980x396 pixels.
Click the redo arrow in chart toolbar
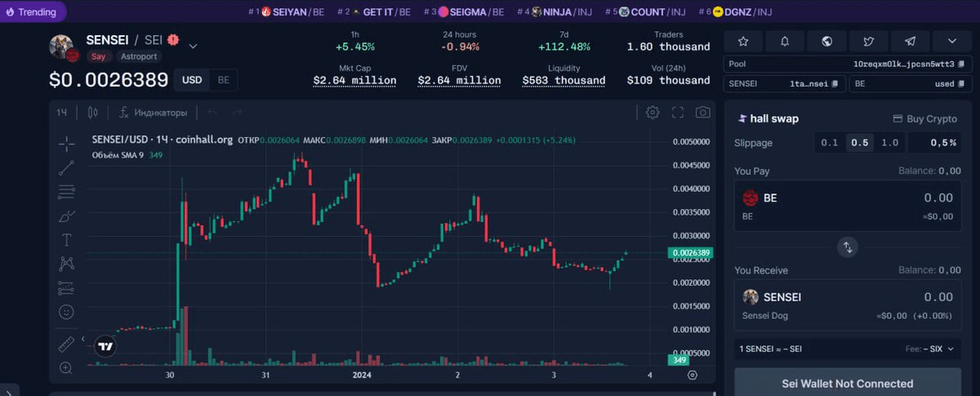point(237,113)
